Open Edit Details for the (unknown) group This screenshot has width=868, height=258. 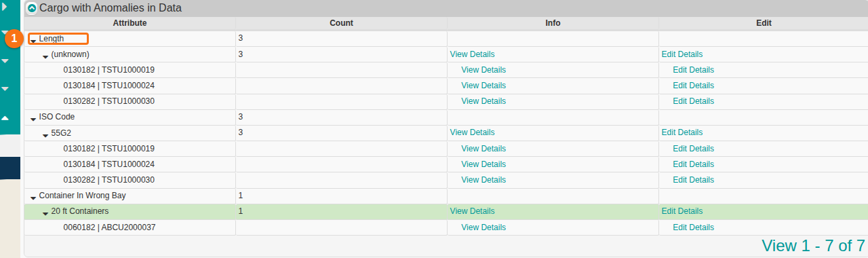click(x=682, y=54)
